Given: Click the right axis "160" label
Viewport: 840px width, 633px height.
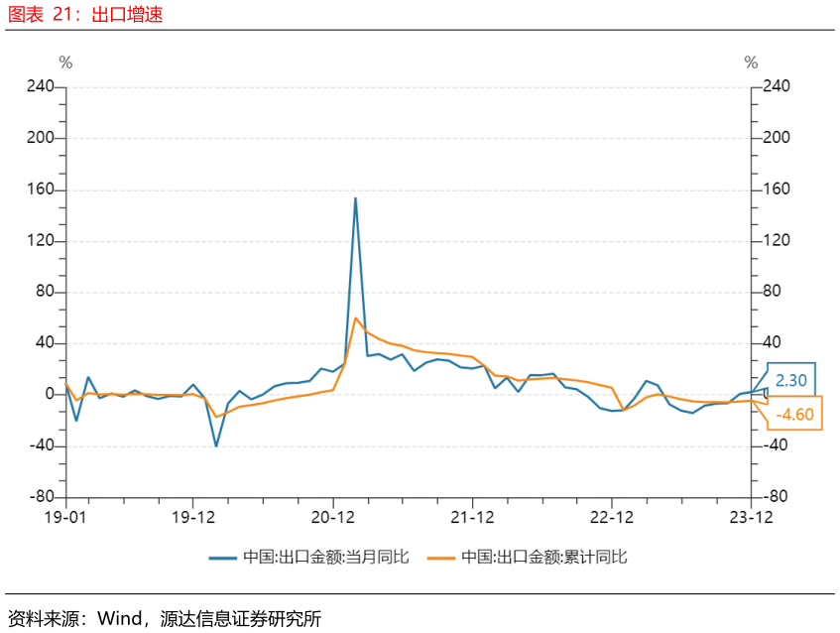Looking at the screenshot, I should coord(777,190).
